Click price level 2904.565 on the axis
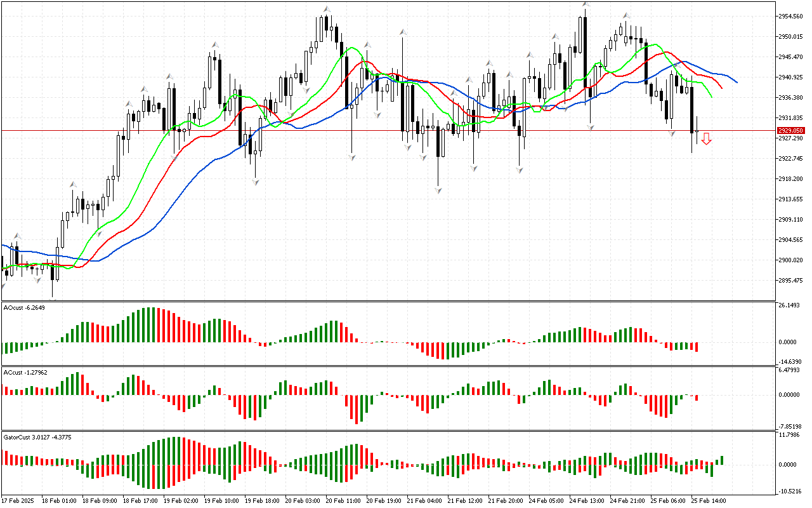Screen dimensions: 812x508 790,239
